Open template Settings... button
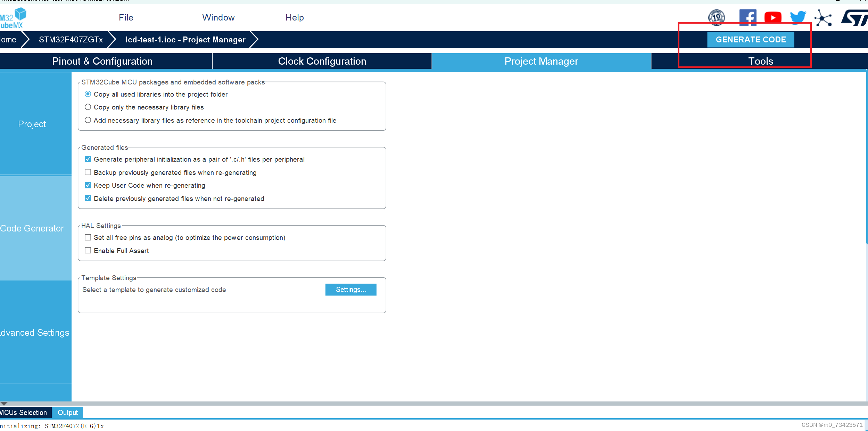 coord(351,290)
